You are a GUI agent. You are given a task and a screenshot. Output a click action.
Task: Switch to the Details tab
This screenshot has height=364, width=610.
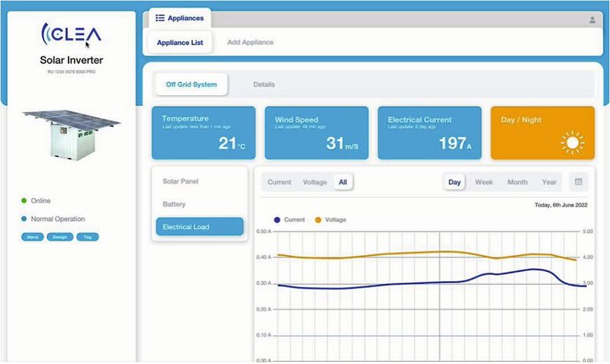coord(264,85)
